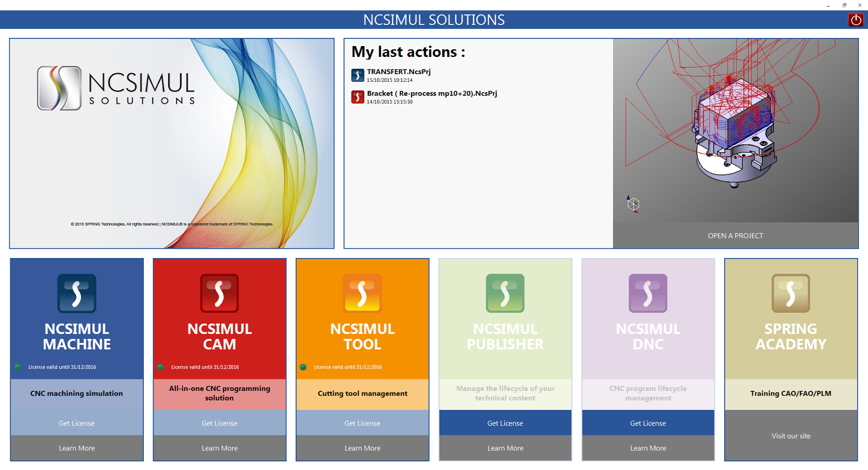Click the NCSIMUL TOOL title text
Viewport: 868px width, 470px height.
(362, 337)
